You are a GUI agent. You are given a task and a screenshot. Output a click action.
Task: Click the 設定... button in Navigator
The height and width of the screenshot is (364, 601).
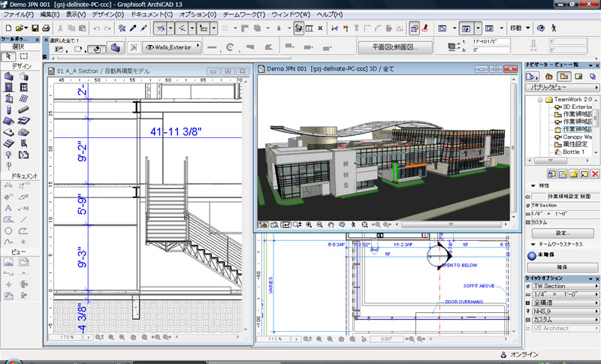[563, 233]
